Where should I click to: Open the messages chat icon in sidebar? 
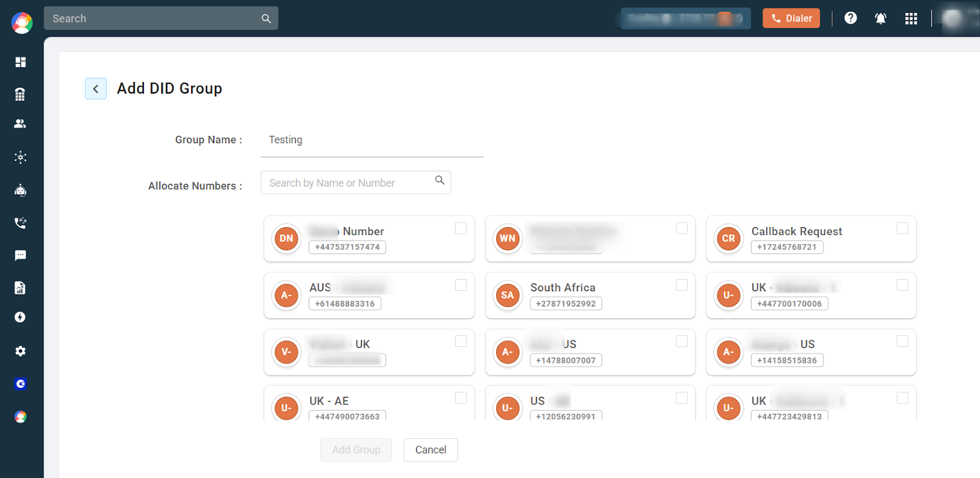[20, 255]
